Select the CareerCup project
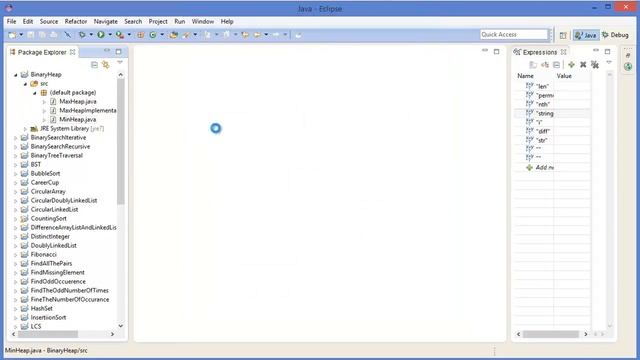The height and width of the screenshot is (360, 640). pos(45,182)
